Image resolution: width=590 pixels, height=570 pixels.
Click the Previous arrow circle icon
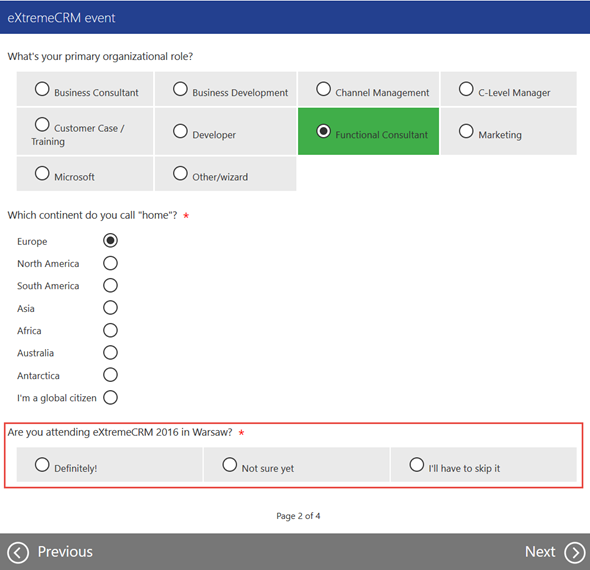18,553
